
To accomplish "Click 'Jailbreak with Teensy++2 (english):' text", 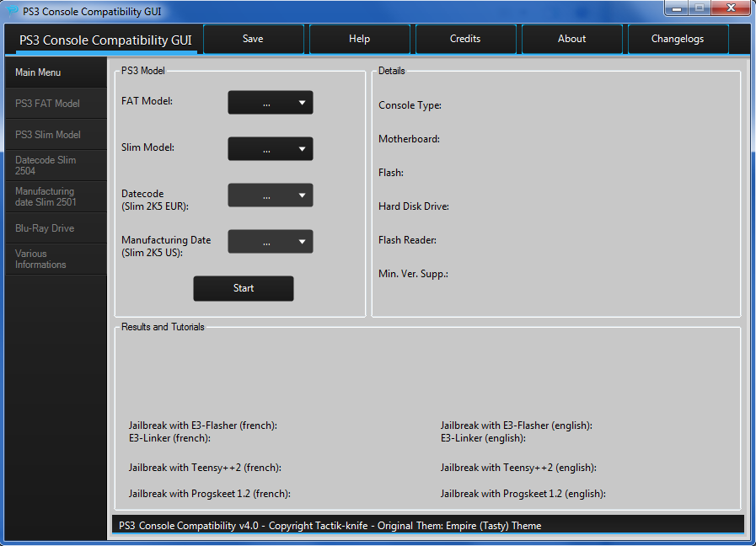I will (518, 468).
